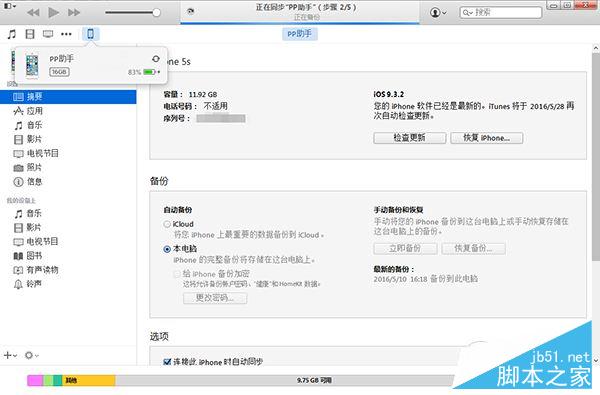Image resolution: width=600 pixels, height=395 pixels.
Task: Select the PP助手 tab at top center
Action: pyautogui.click(x=300, y=34)
